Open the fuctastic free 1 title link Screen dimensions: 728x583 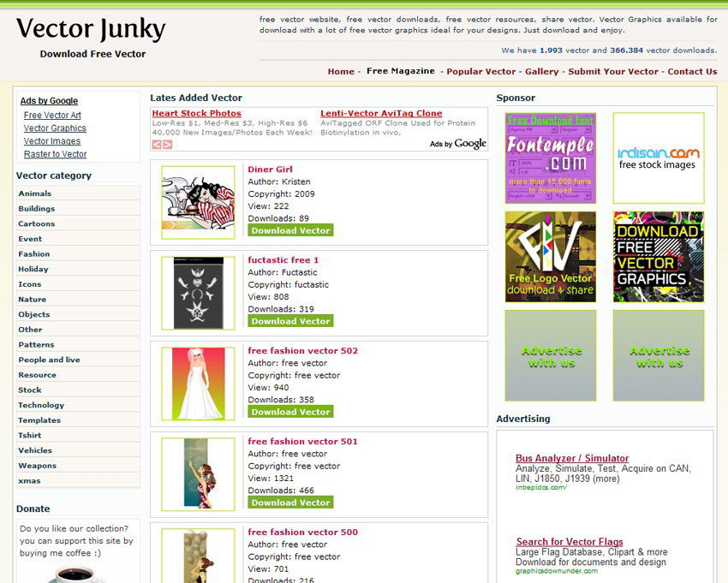(283, 260)
